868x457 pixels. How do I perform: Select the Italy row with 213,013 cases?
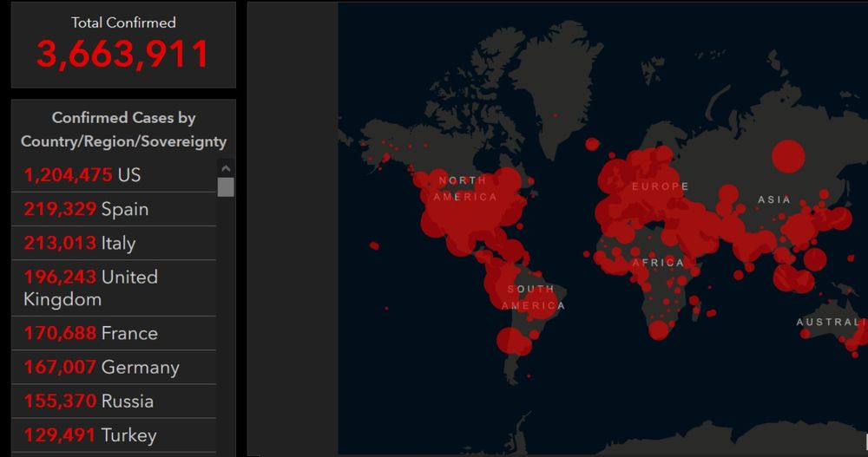114,243
